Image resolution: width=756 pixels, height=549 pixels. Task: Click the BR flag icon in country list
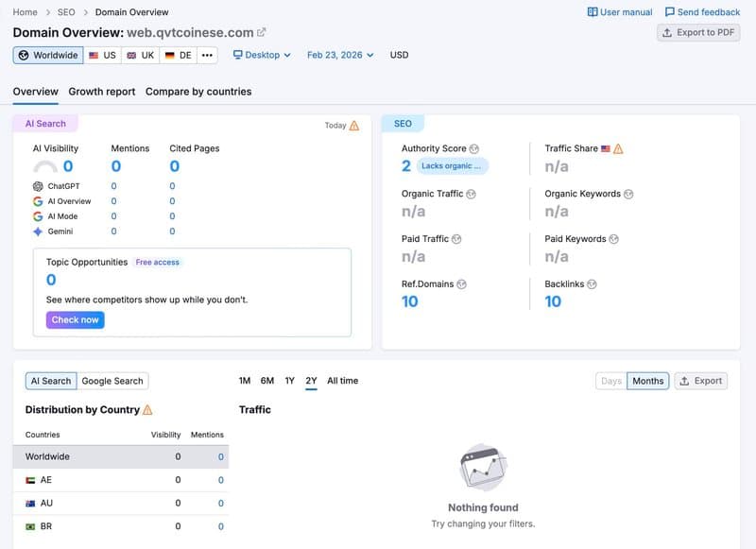click(30, 527)
